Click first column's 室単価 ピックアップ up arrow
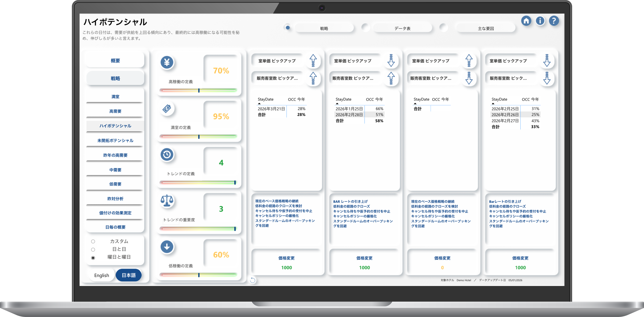 [x=313, y=61]
